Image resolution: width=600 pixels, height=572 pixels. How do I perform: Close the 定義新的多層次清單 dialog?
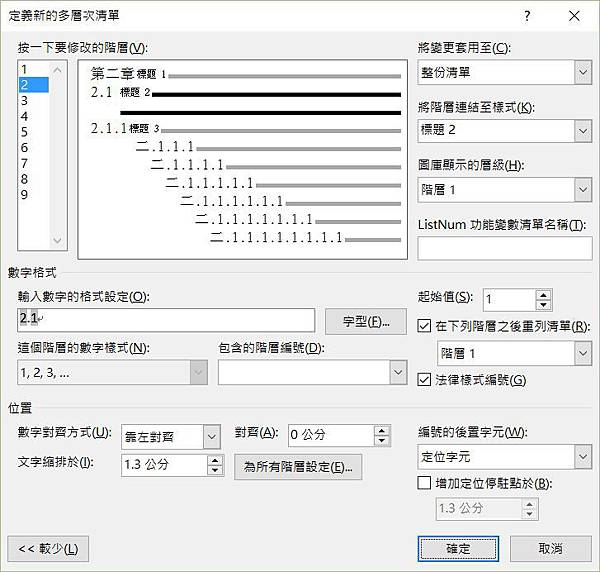574,16
